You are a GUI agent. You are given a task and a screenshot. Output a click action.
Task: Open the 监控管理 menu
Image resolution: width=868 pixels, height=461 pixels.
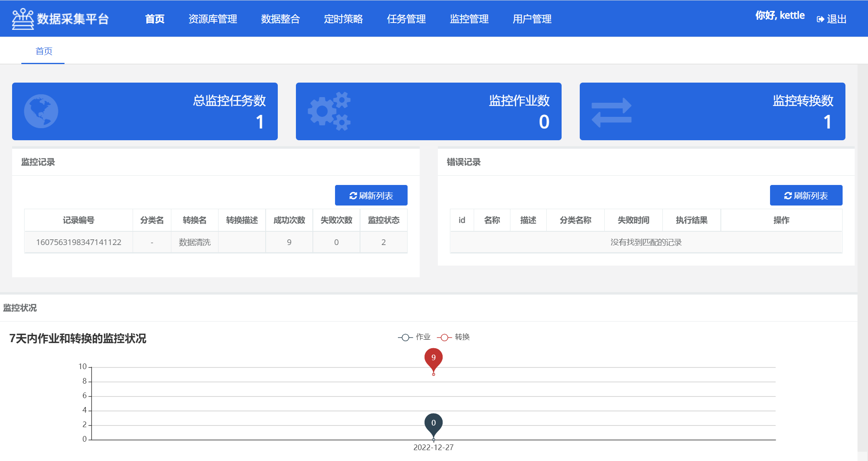coord(469,19)
